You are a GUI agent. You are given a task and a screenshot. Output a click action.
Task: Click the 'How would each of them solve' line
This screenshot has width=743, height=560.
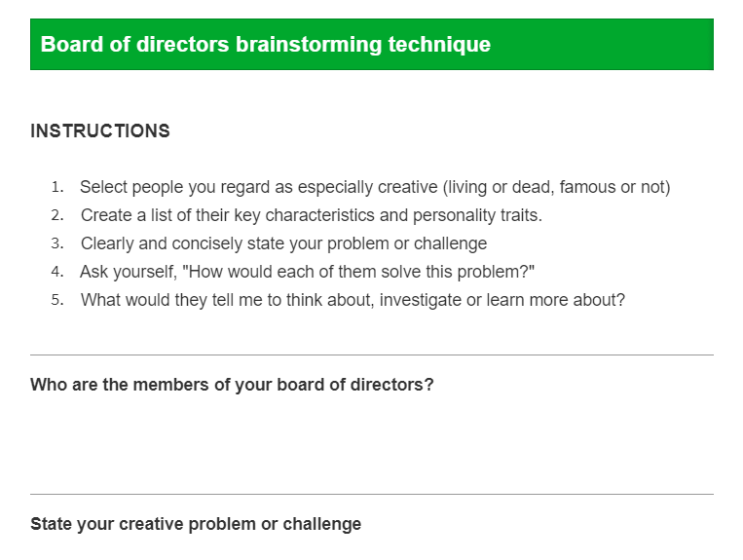pyautogui.click(x=308, y=272)
